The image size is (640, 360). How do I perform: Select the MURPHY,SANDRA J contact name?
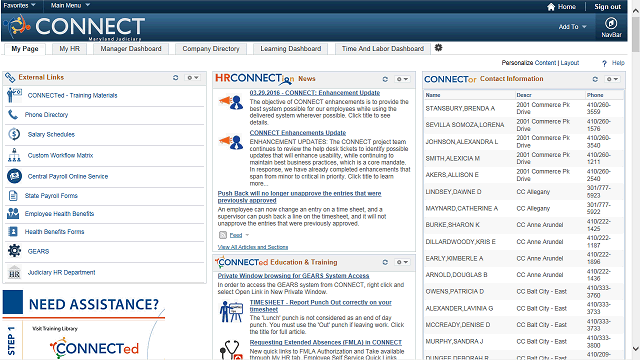tap(454, 341)
